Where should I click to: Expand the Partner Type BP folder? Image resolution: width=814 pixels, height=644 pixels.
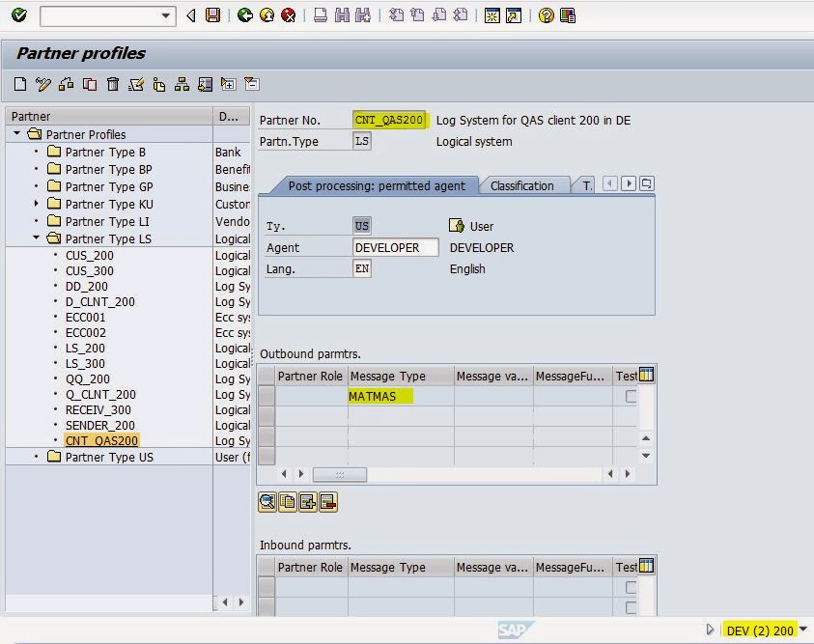pos(35,168)
